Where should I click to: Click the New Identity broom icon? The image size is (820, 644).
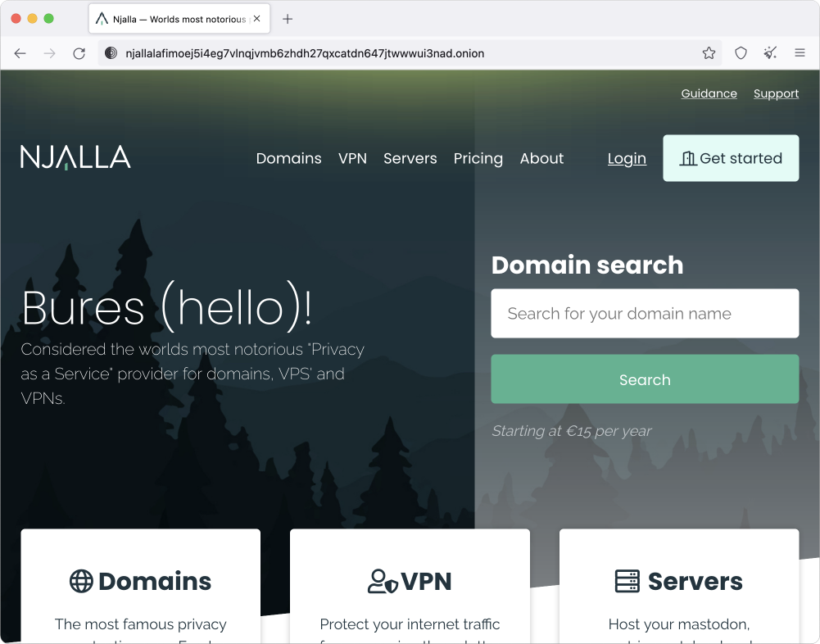(770, 52)
